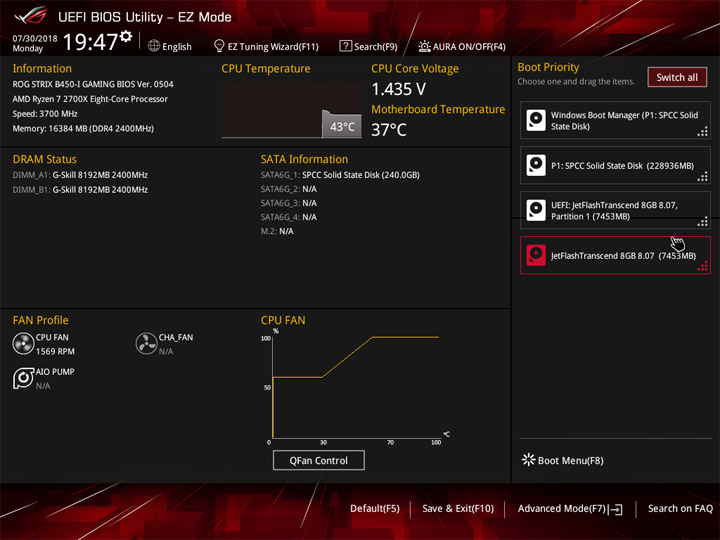The image size is (720, 540).
Task: Click SATA6G_4: N/A row
Action: coord(289,217)
